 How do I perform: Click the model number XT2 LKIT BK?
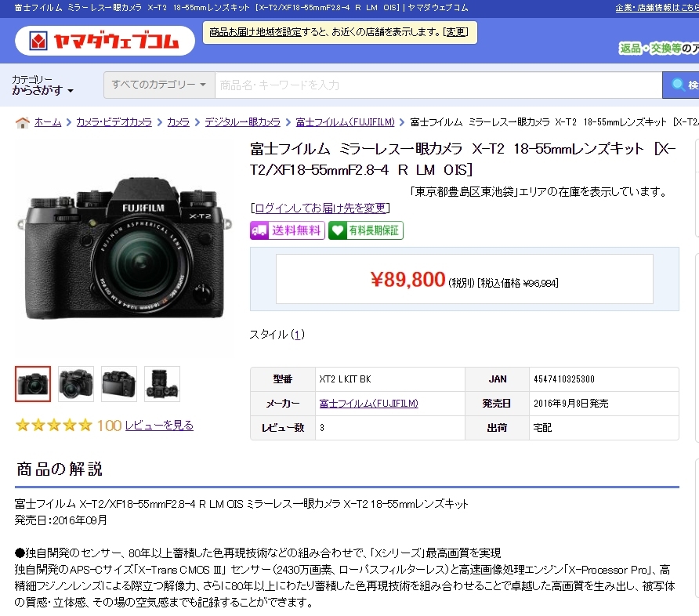[x=345, y=379]
